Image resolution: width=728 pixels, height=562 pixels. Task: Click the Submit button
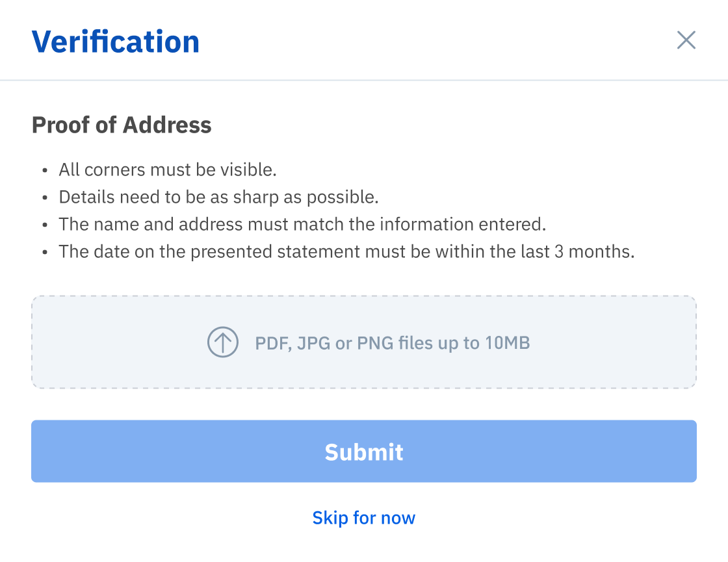[364, 451]
